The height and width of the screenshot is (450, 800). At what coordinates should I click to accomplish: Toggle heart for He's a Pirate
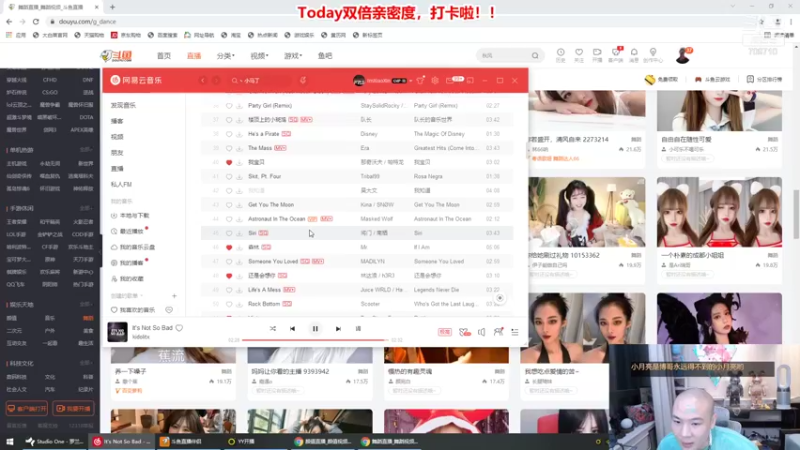(x=229, y=134)
